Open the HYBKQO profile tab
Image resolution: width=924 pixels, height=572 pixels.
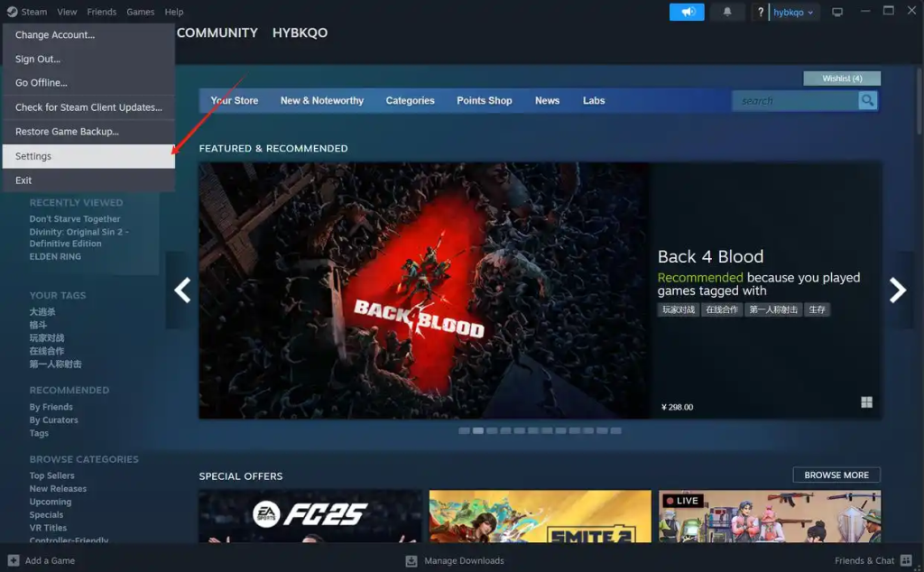click(300, 33)
